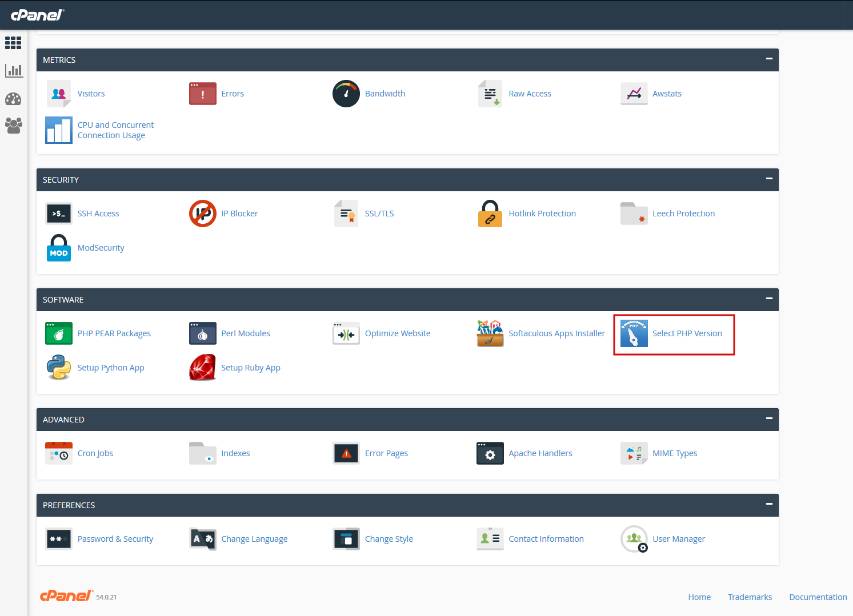The height and width of the screenshot is (616, 853).
Task: Open the Optimize Website icon
Action: (346, 333)
